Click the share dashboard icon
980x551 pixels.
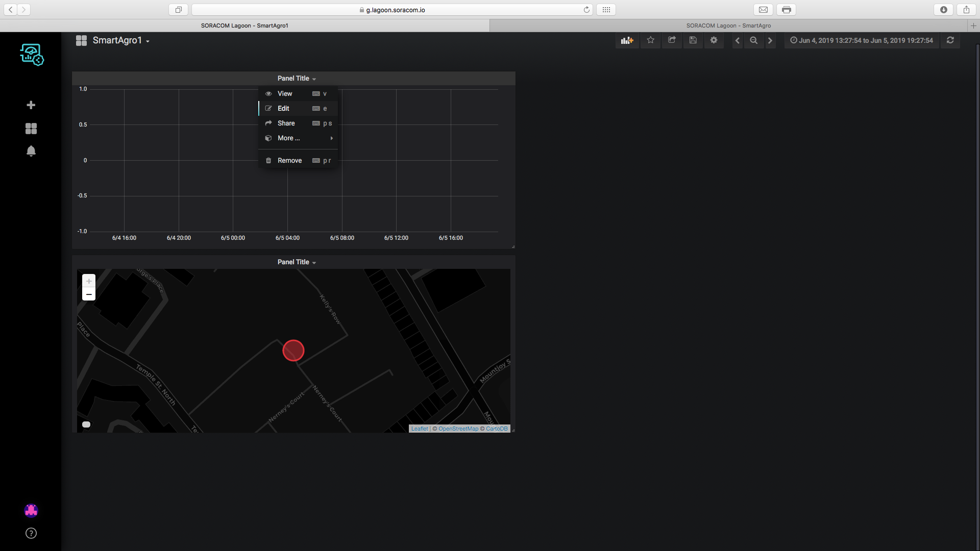tap(672, 40)
